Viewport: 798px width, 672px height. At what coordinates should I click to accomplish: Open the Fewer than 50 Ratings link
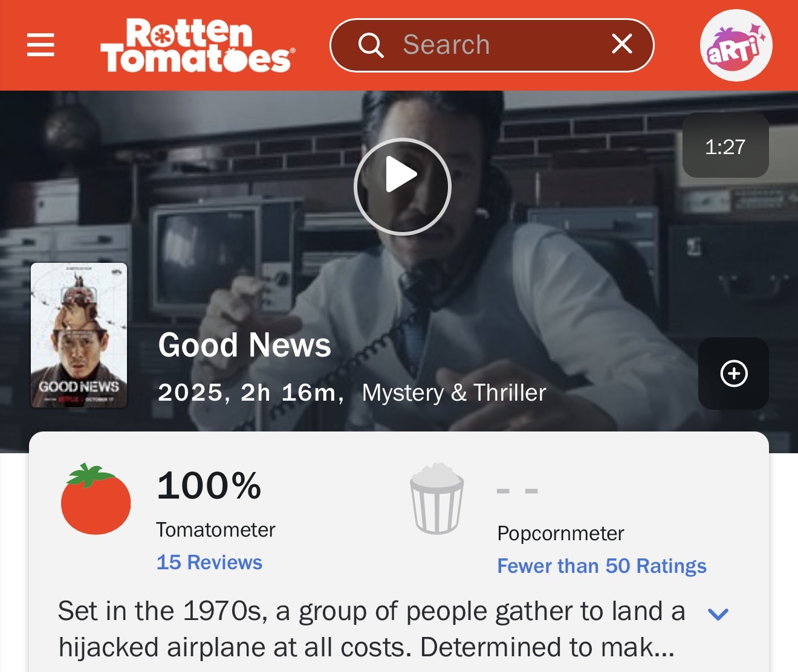(x=602, y=566)
